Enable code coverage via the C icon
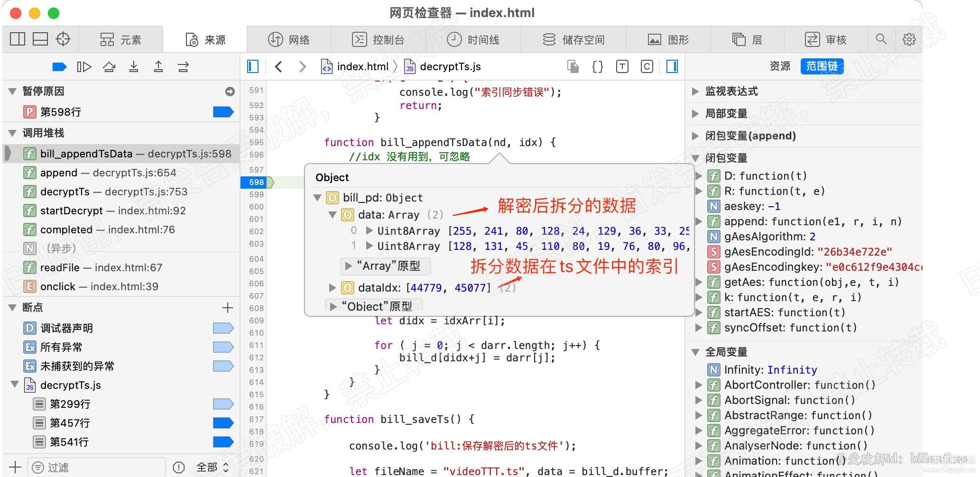The height and width of the screenshot is (477, 980). coord(647,66)
